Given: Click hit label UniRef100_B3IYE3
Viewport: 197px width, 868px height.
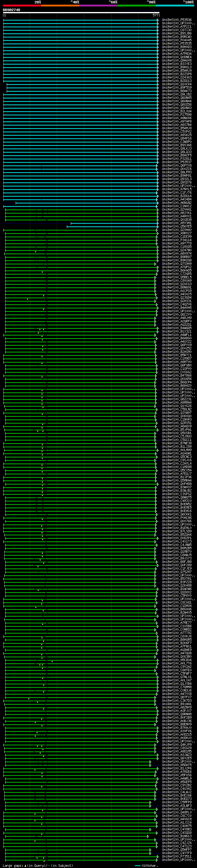Looking at the screenshot, I should [177, 64].
